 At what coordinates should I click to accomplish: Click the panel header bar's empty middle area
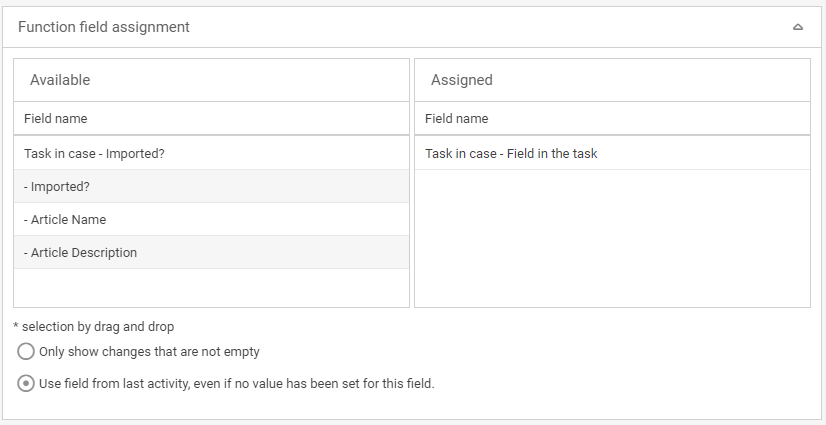click(480, 27)
